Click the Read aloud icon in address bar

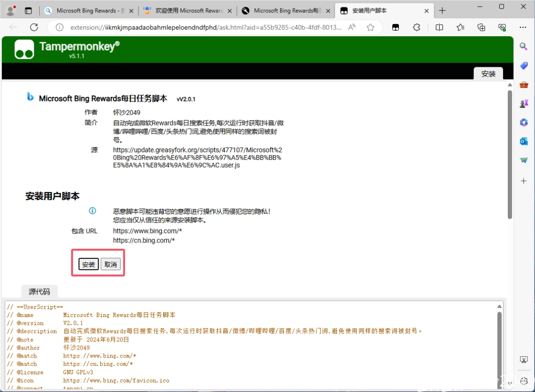352,27
